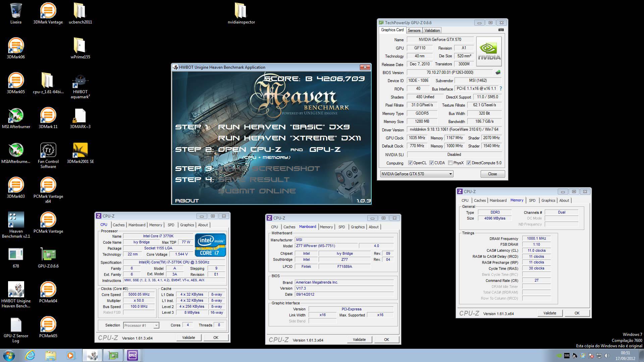
Task: Open GPU-Z.0.6.6 desktop icon
Action: pos(48,257)
